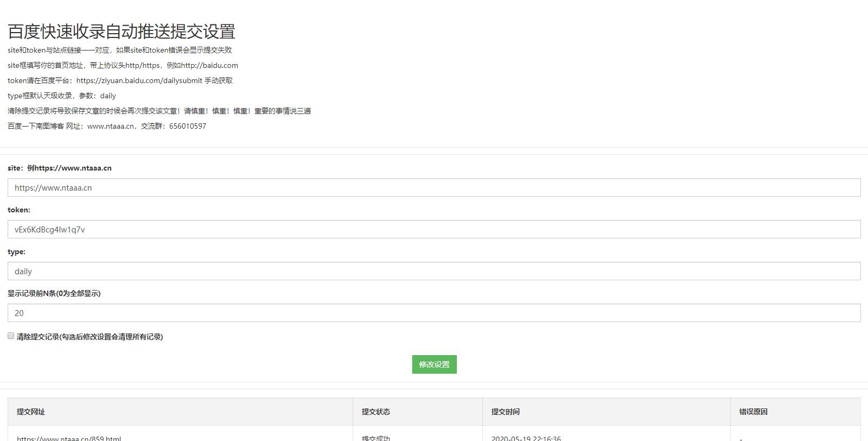Click the 提交时间 column header

506,412
